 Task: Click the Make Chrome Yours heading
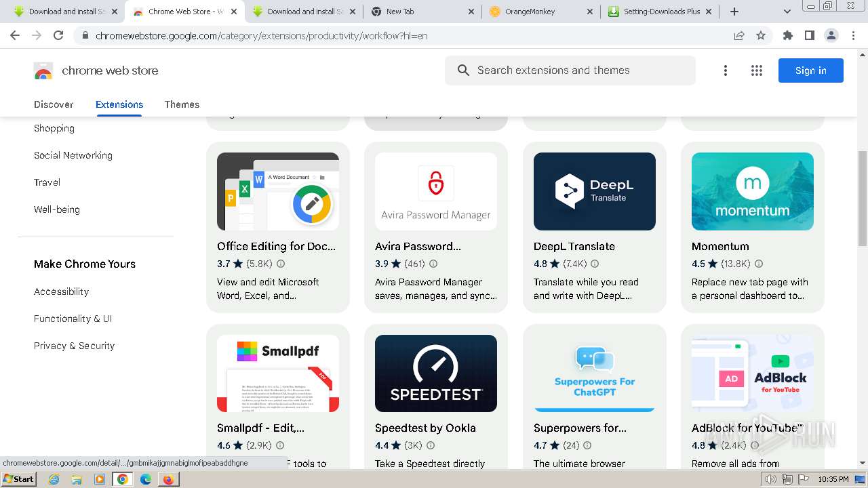coord(85,264)
